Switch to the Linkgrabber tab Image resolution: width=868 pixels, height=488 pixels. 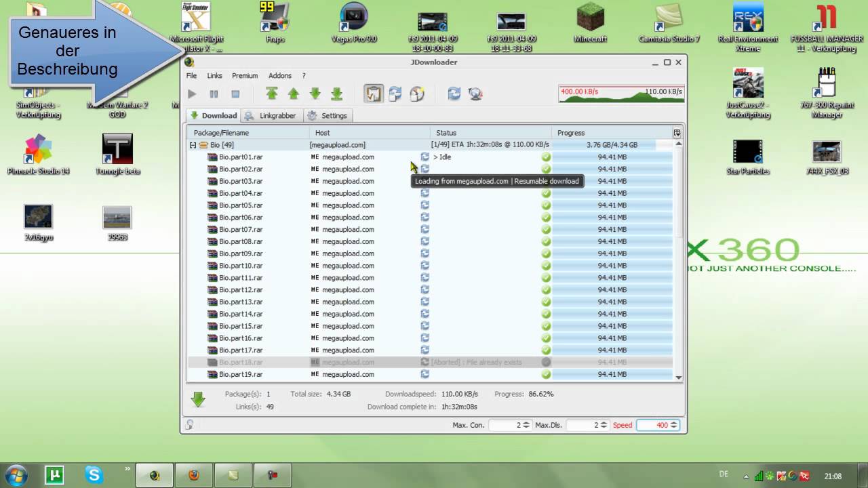click(271, 115)
